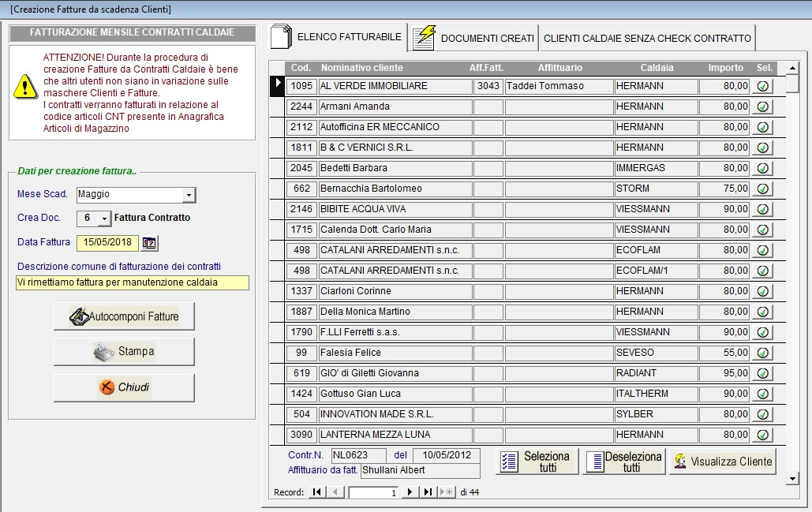Click scrollbar down arrow of client list
812x512 pixels.
click(x=792, y=478)
